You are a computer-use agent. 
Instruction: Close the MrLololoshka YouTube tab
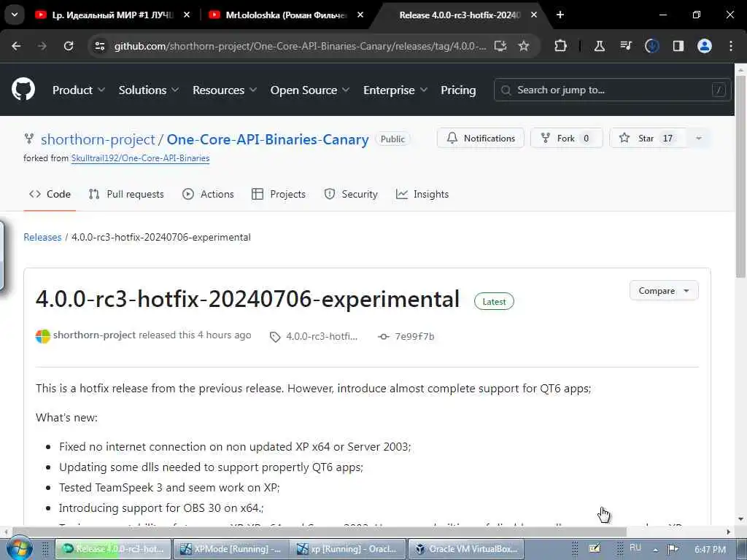(x=360, y=15)
